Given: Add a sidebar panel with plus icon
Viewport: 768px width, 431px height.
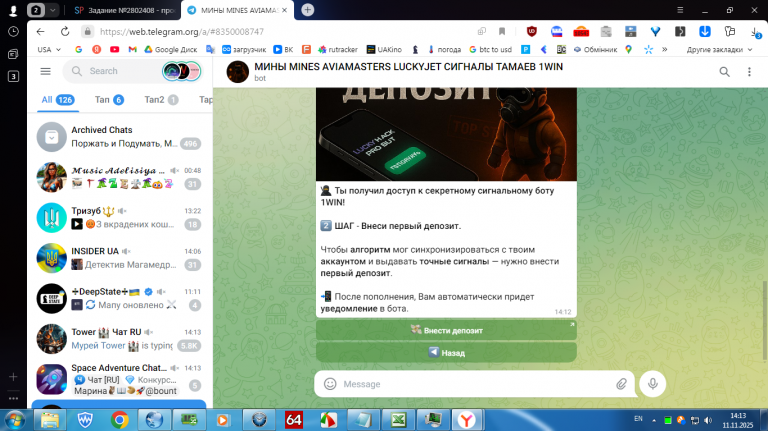Looking at the screenshot, I should click(13, 377).
